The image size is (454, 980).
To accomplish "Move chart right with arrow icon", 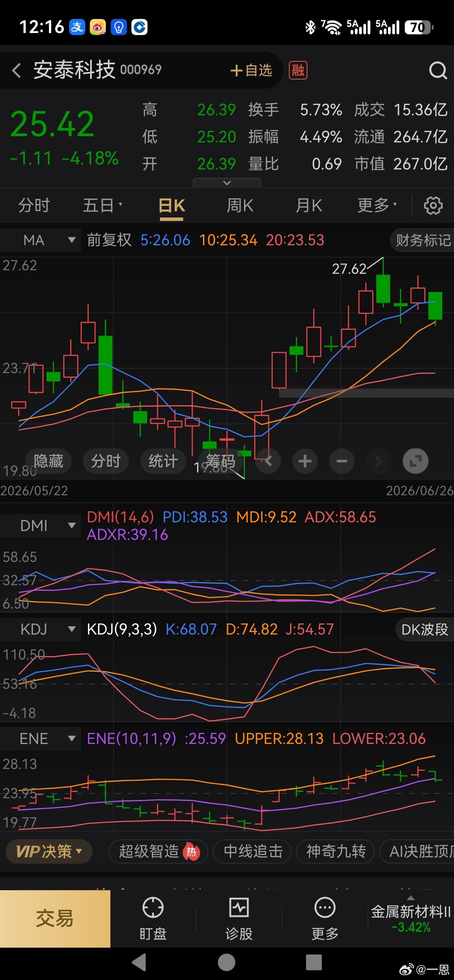I will click(x=379, y=461).
